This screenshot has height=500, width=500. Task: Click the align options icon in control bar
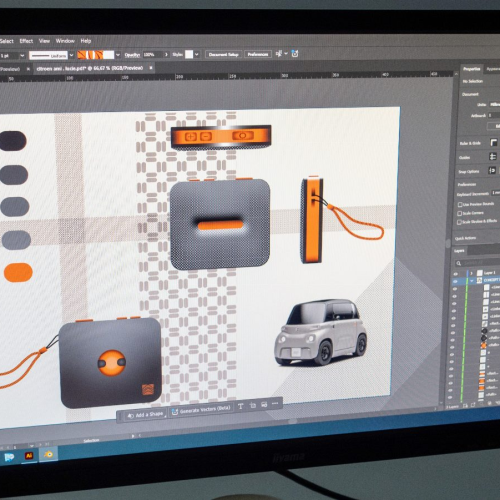point(279,53)
